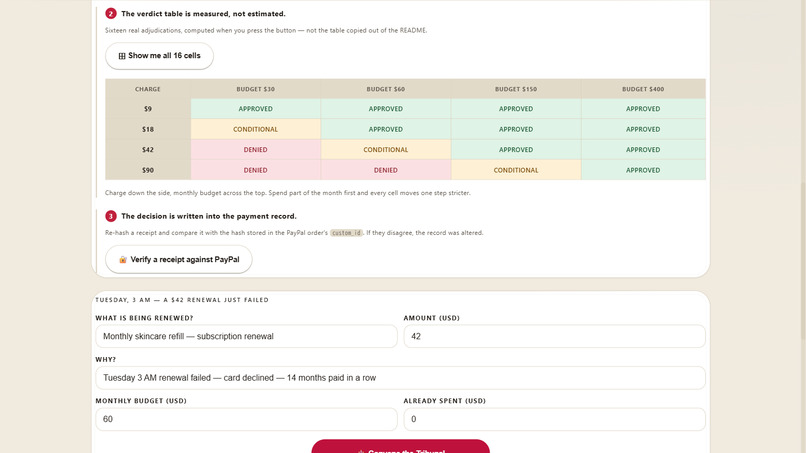Focus the Already Spent (USD) field

click(x=554, y=419)
